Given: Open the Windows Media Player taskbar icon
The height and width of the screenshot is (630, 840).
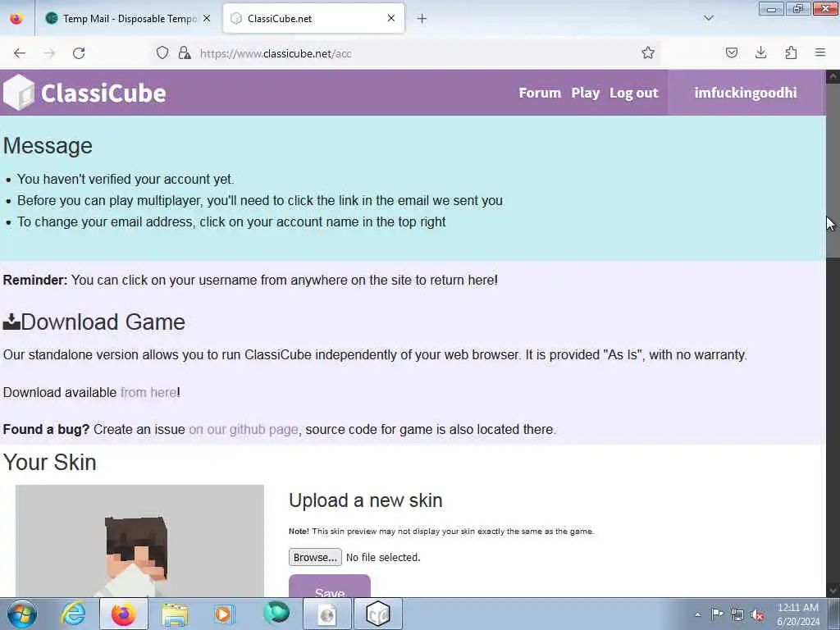Looking at the screenshot, I should click(x=224, y=614).
